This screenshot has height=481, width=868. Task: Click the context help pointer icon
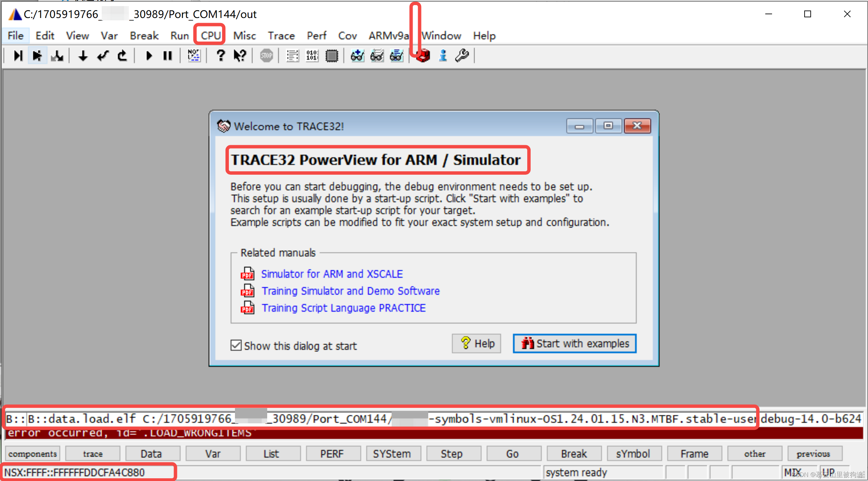click(x=240, y=56)
